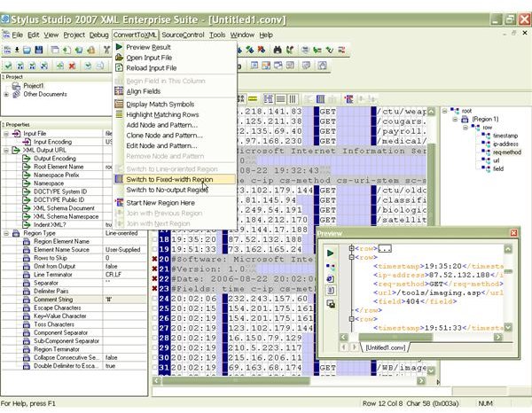This screenshot has width=532, height=413.
Task: Click the yellow line icon in editor toolbar
Action: click(253, 99)
